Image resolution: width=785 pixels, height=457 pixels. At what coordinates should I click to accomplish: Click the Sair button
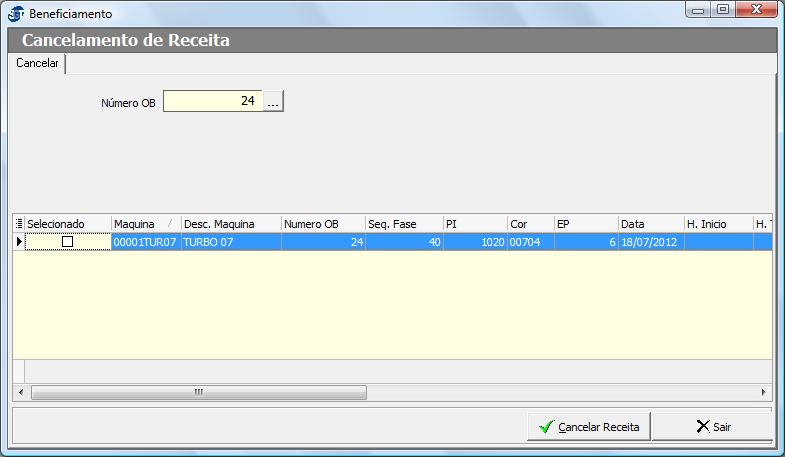(714, 426)
